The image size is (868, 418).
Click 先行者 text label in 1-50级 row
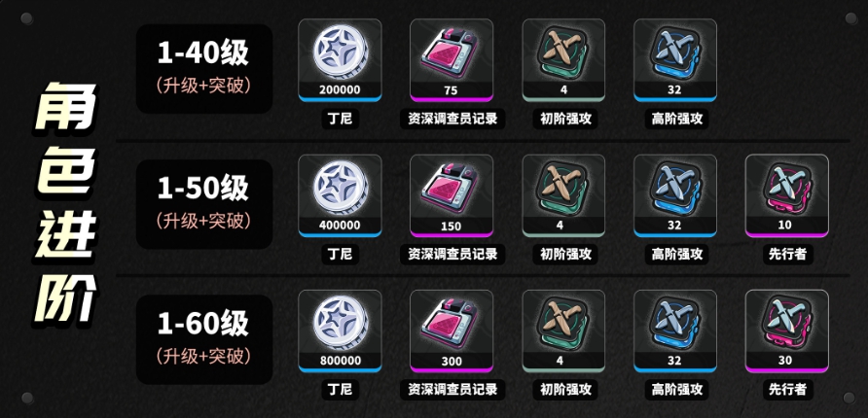point(786,254)
